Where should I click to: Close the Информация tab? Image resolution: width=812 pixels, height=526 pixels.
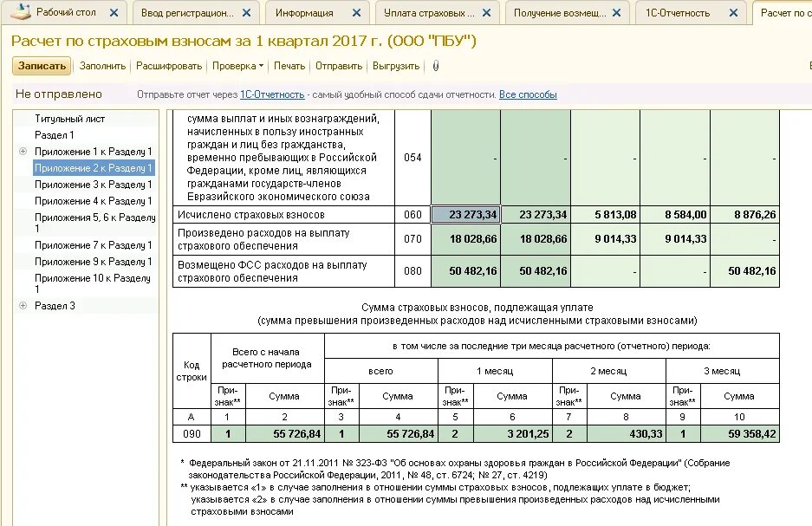point(356,13)
